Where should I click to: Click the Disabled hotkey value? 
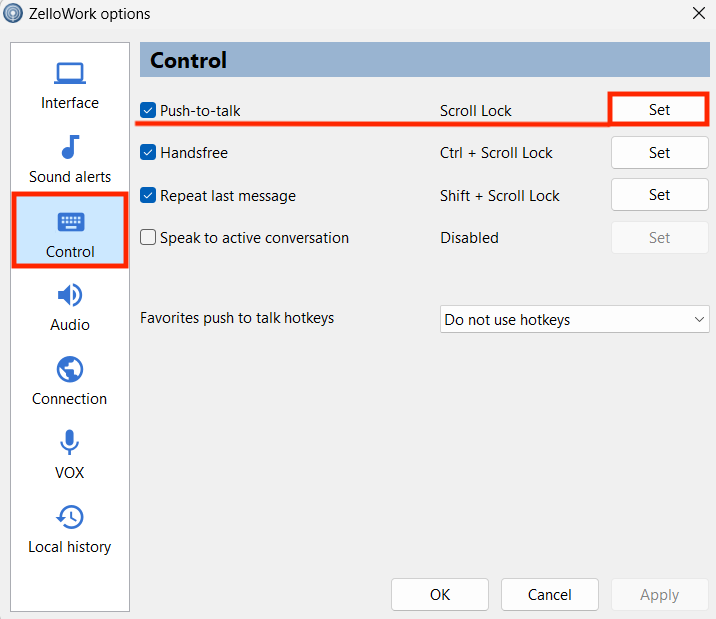[469, 238]
